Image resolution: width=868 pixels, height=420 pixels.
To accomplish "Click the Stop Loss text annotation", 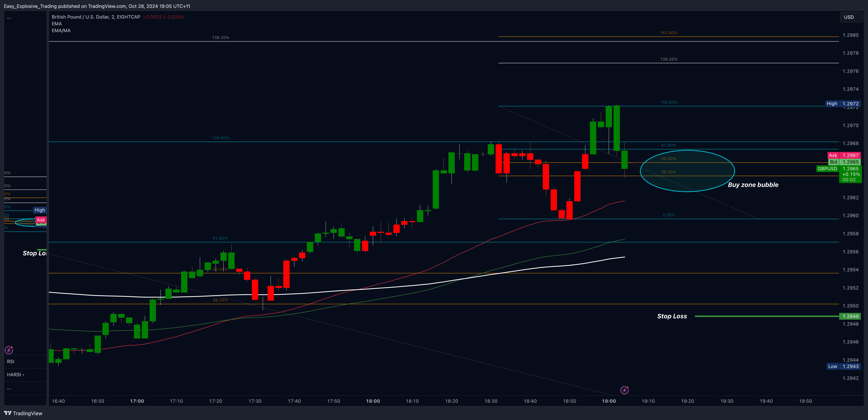I will tap(672, 316).
